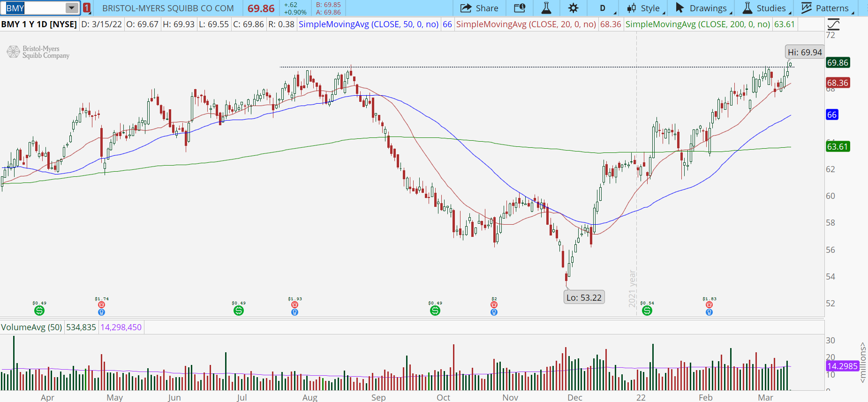Click the ask price A: 69.86
The image size is (868, 402).
(328, 12)
